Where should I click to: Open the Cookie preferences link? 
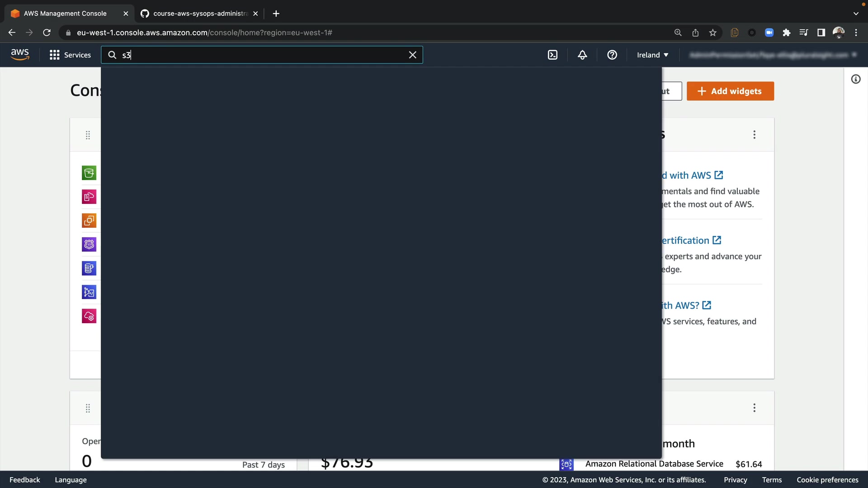(827, 480)
